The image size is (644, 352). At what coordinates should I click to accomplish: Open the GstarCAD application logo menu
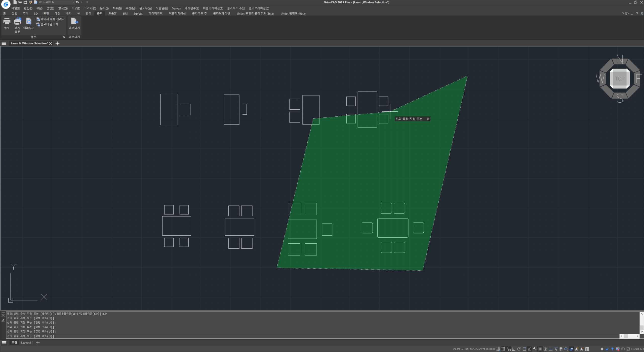tap(6, 4)
